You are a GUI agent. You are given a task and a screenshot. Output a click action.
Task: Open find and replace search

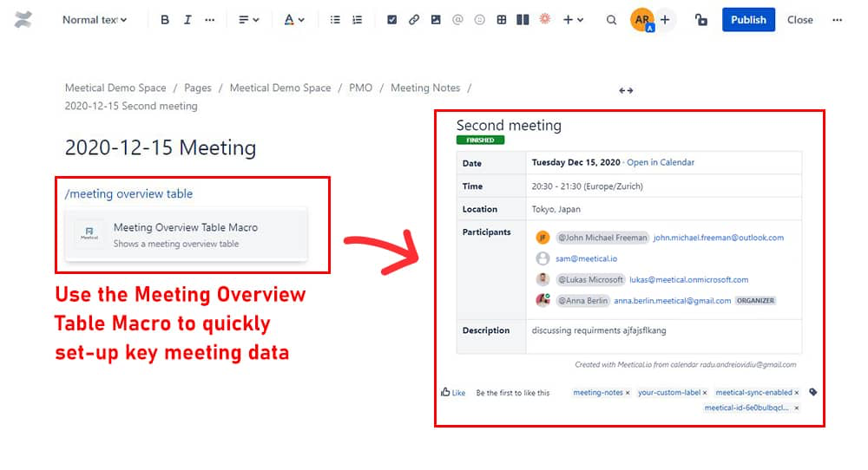(x=611, y=20)
